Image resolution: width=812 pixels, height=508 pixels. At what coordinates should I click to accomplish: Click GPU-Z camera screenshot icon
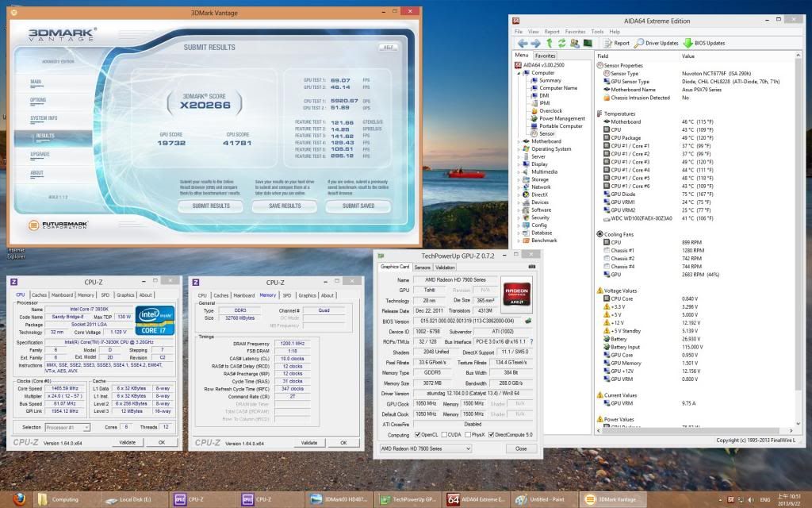(x=531, y=267)
